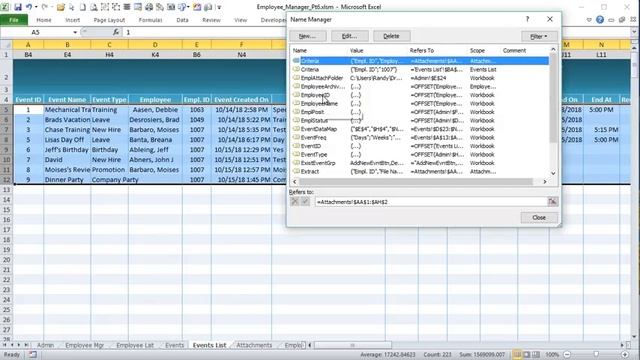640x360 pixels.
Task: Click the select-all corner of the worksheet
Action: click(x=6, y=44)
